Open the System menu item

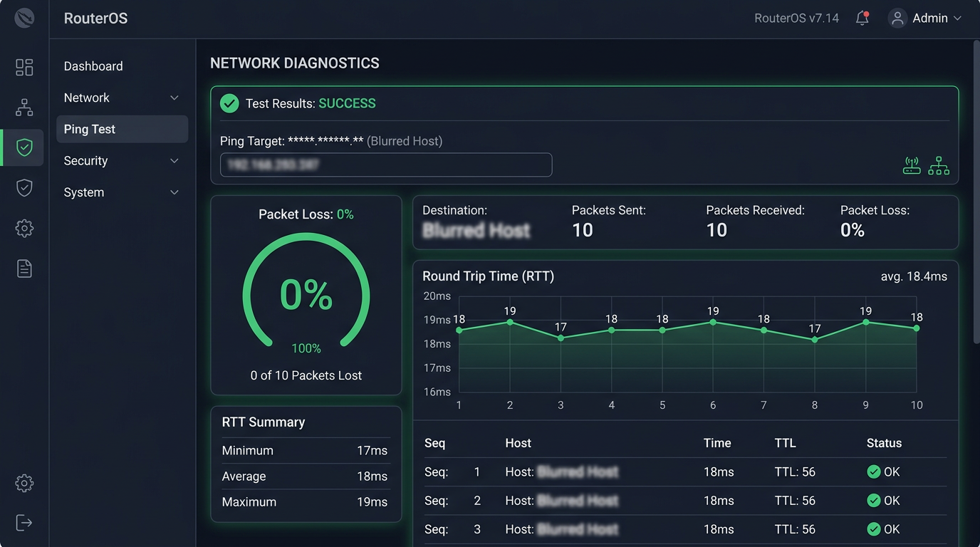[122, 192]
